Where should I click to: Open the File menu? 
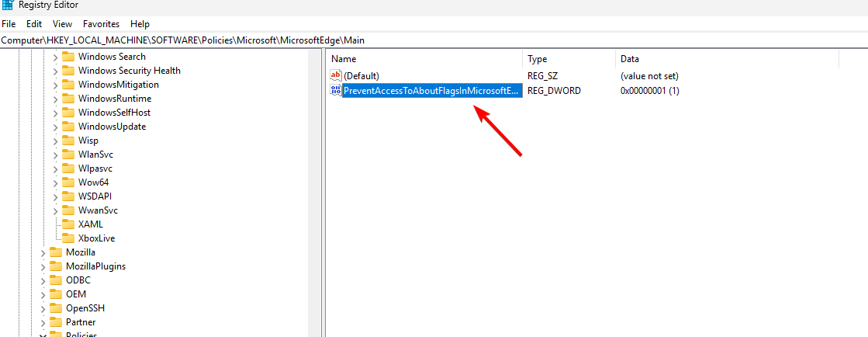[x=9, y=24]
